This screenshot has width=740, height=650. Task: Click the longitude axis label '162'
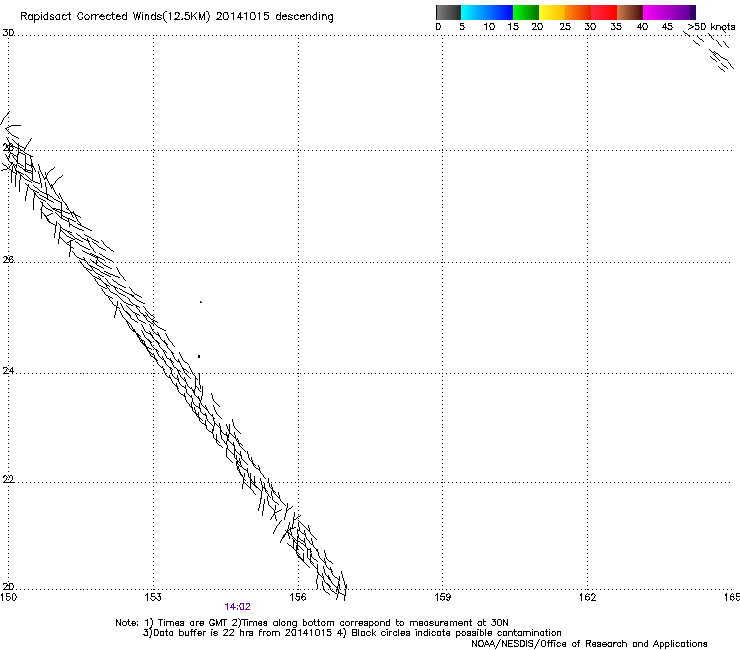(587, 597)
